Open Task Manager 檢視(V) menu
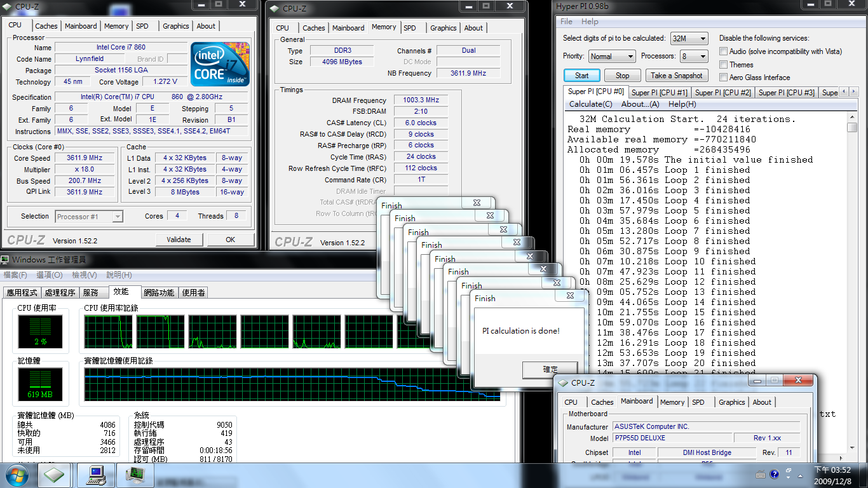This screenshot has height=488, width=868. point(85,275)
